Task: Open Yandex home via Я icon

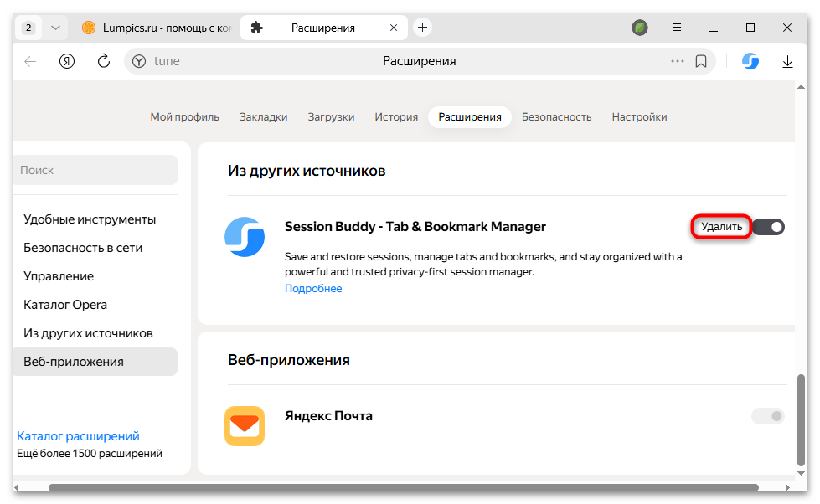Action: coord(67,61)
